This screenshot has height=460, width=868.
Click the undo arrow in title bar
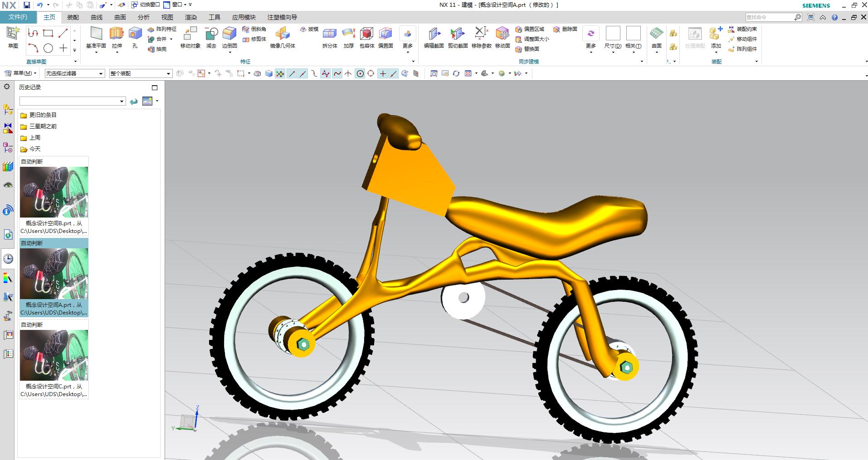[x=40, y=5]
